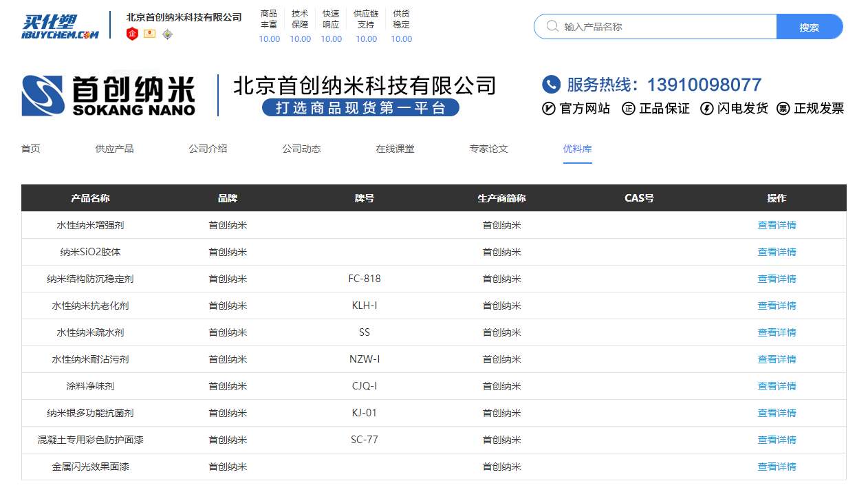Screen dimensions: 868x492
Task: Click the 供应链支持 rating label
Action: pos(366,19)
